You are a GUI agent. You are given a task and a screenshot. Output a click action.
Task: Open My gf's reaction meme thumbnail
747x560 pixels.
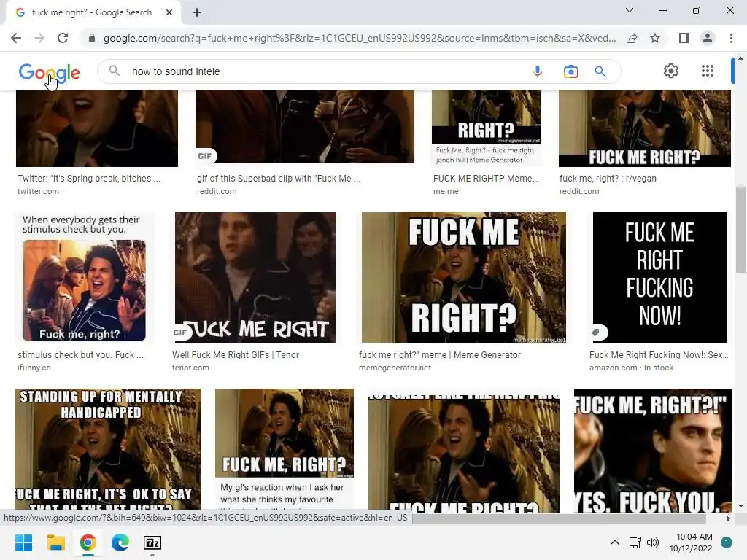(285, 449)
